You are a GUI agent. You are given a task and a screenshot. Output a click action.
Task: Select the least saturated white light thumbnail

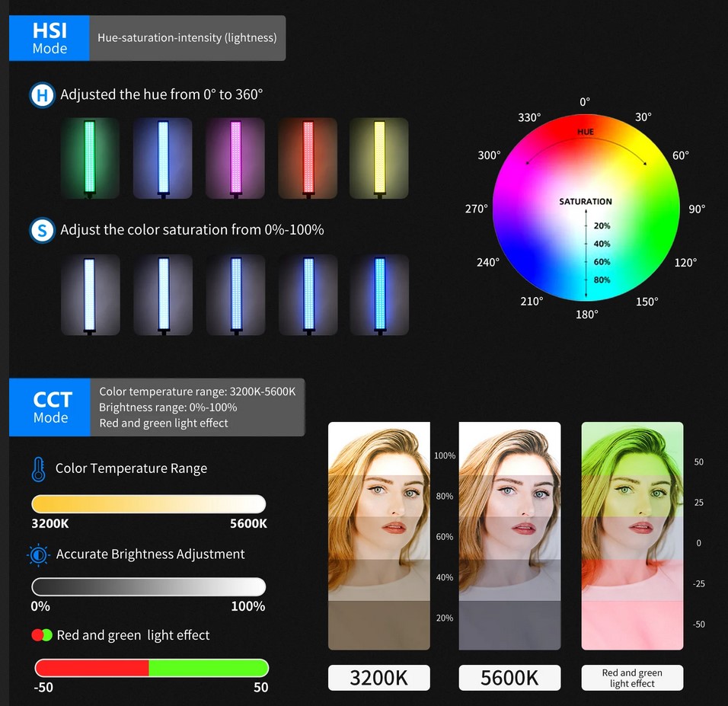pyautogui.click(x=90, y=295)
